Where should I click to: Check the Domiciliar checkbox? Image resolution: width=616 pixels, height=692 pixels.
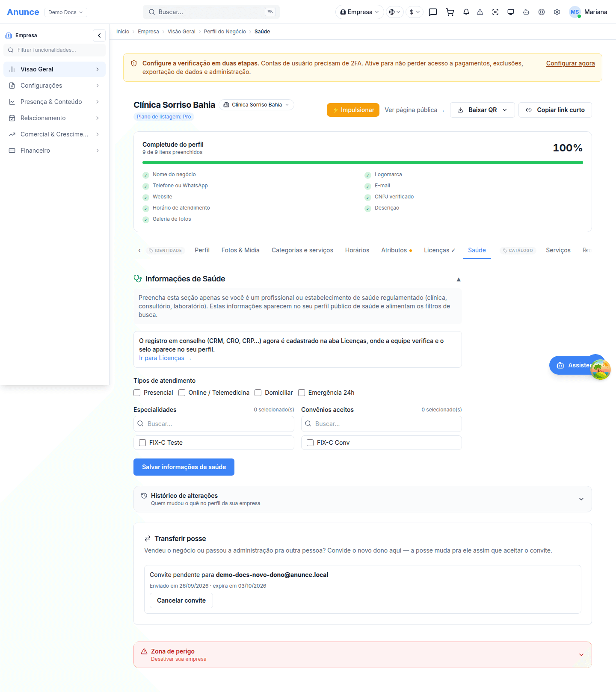pos(258,393)
